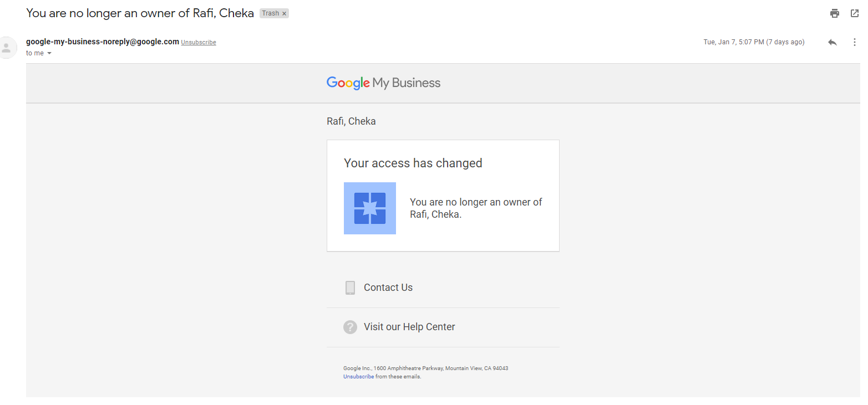Click the Unsubscribe link beside sender address
The width and height of the screenshot is (868, 405).
[x=199, y=43]
